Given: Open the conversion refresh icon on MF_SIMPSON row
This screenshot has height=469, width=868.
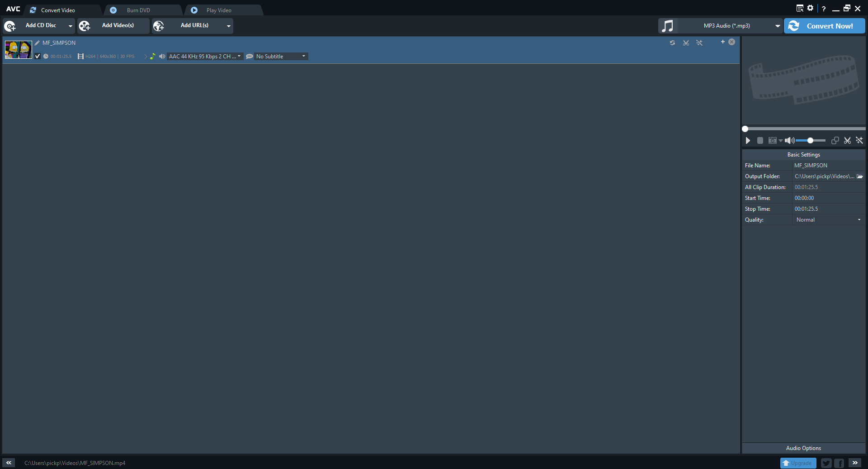Looking at the screenshot, I should tap(672, 43).
